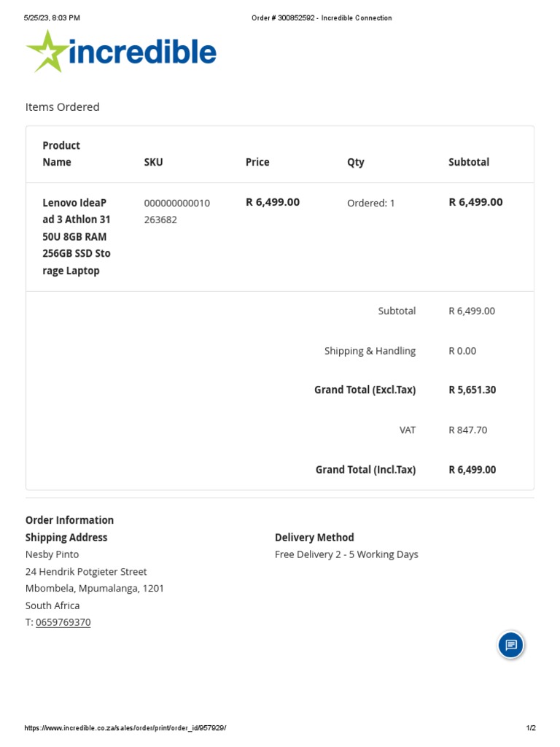Click the blue 'incredible' logo text

142,53
